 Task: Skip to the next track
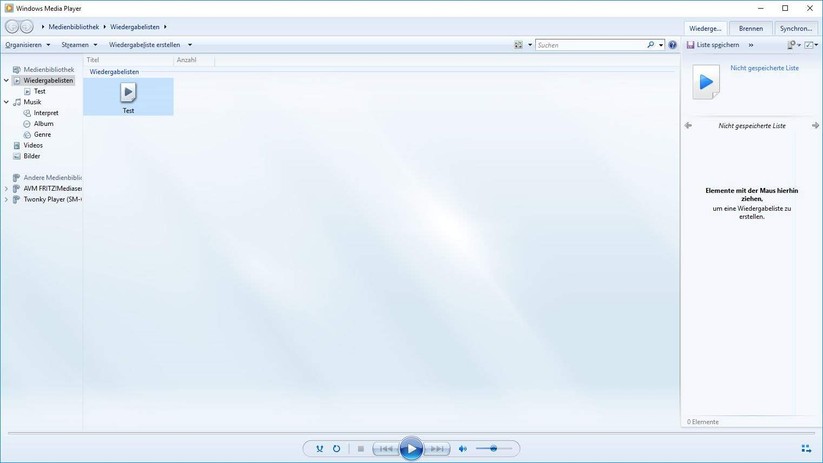[437, 449]
